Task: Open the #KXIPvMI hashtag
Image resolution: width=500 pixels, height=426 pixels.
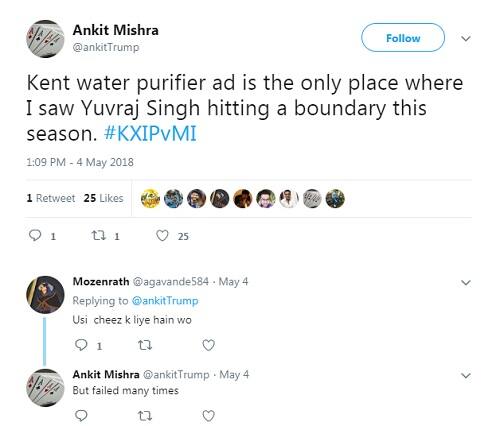Action: coord(150,134)
